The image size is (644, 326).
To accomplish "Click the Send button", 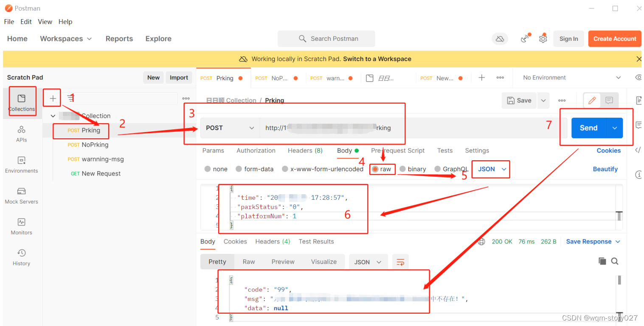I will click(589, 128).
